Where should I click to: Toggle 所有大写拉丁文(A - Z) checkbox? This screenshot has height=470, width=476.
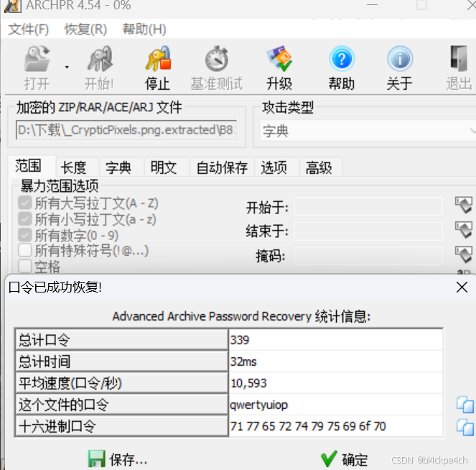[x=25, y=203]
